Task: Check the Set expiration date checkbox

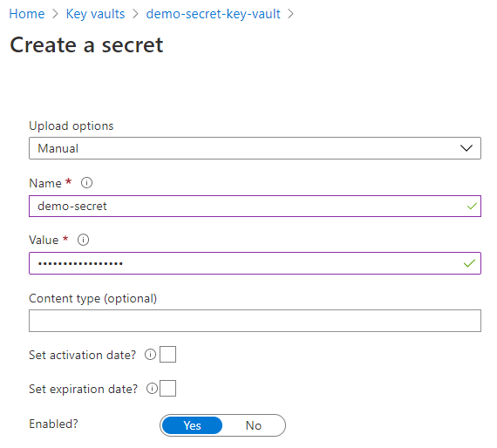Action: (167, 389)
